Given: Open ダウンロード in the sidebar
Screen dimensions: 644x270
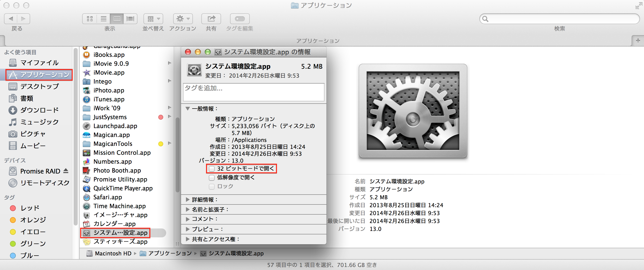Looking at the screenshot, I should pyautogui.click(x=39, y=110).
